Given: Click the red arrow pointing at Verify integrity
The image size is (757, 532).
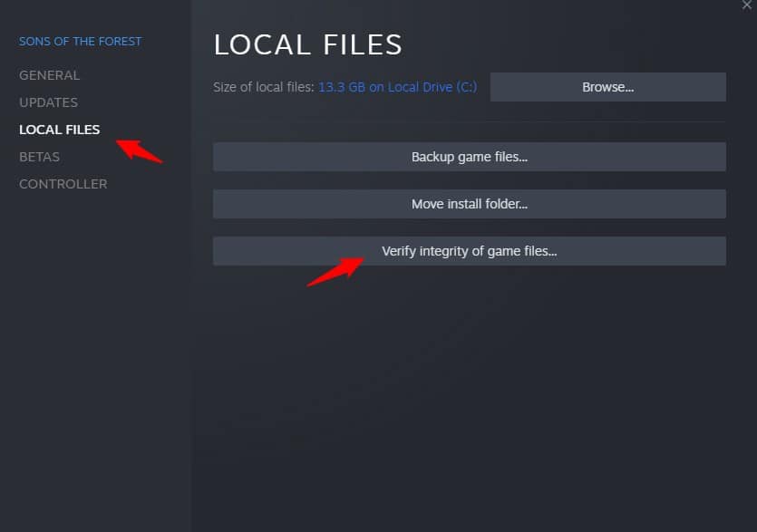Looking at the screenshot, I should (335, 271).
